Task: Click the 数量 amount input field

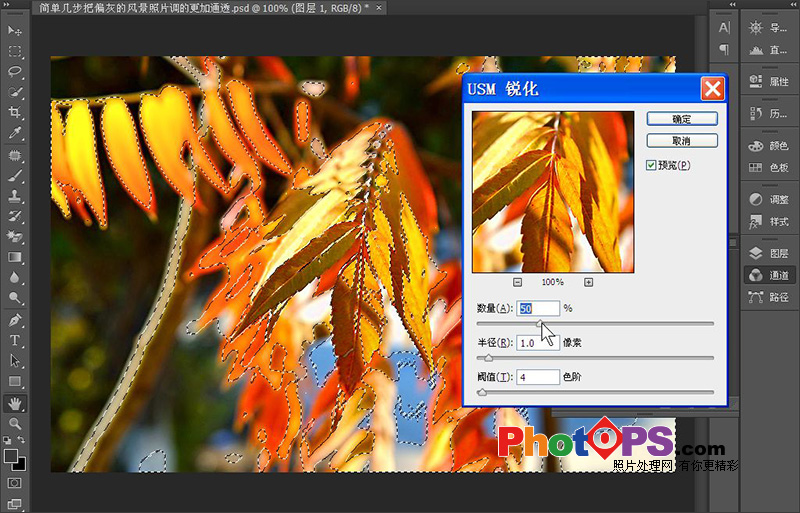Action: [538, 308]
